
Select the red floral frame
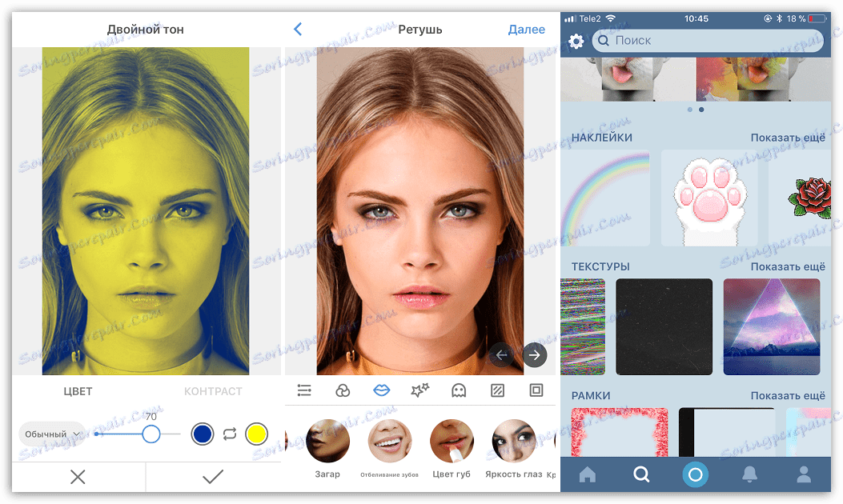(x=620, y=432)
